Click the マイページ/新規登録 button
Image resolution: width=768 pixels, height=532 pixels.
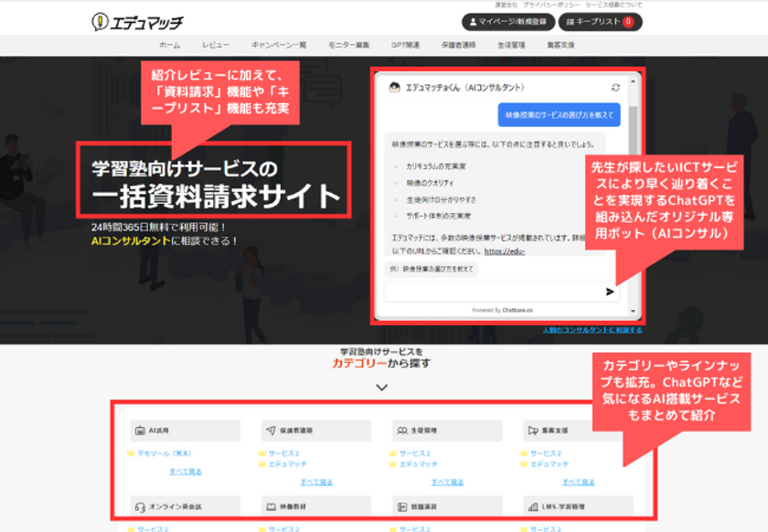click(x=508, y=22)
